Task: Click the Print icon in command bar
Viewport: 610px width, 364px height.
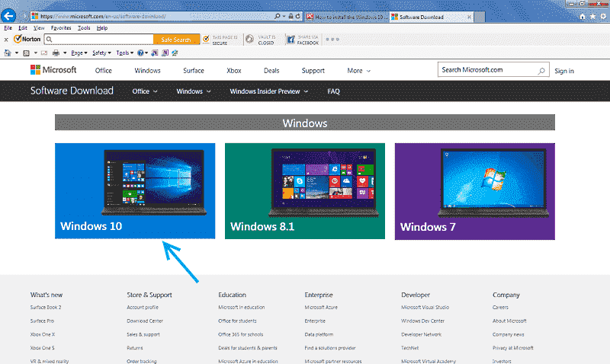Action: 56,53
